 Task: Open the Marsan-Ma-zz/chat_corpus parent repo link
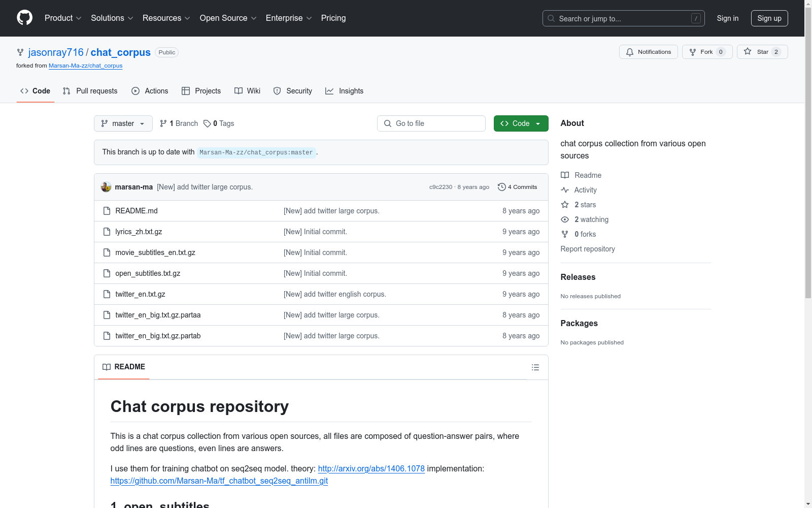click(x=86, y=66)
